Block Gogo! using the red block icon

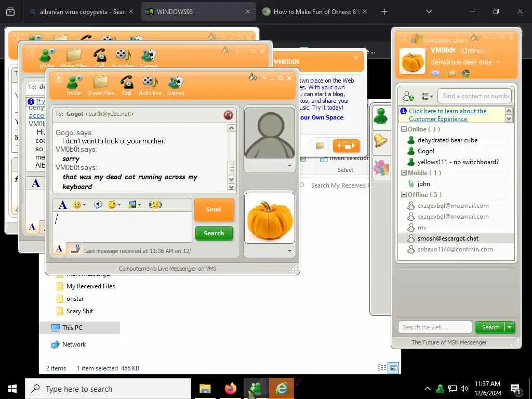point(229,115)
